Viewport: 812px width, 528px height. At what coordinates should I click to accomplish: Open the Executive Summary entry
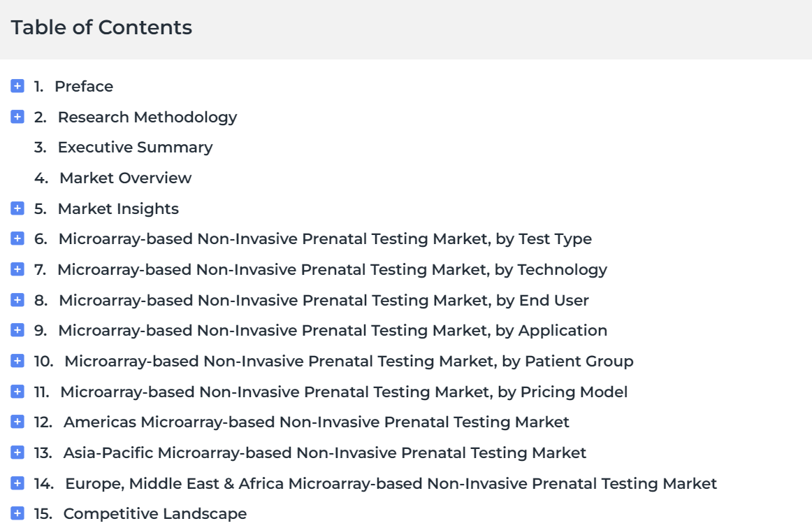(135, 148)
